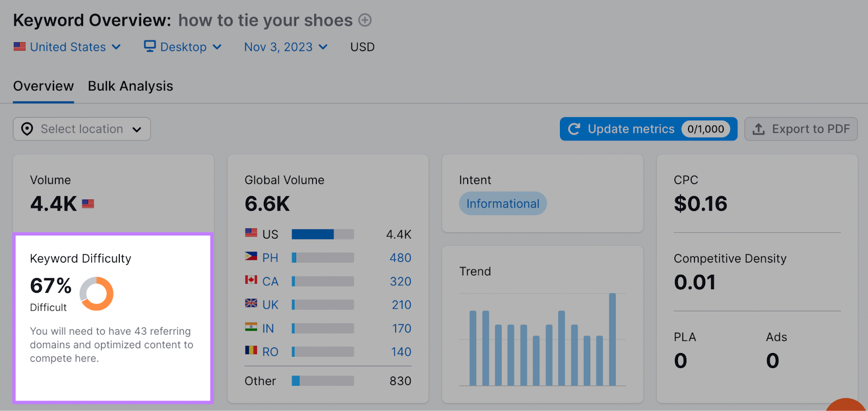Viewport: 868px width, 411px height.
Task: Click the desktop monitor icon near device selector
Action: click(x=150, y=47)
